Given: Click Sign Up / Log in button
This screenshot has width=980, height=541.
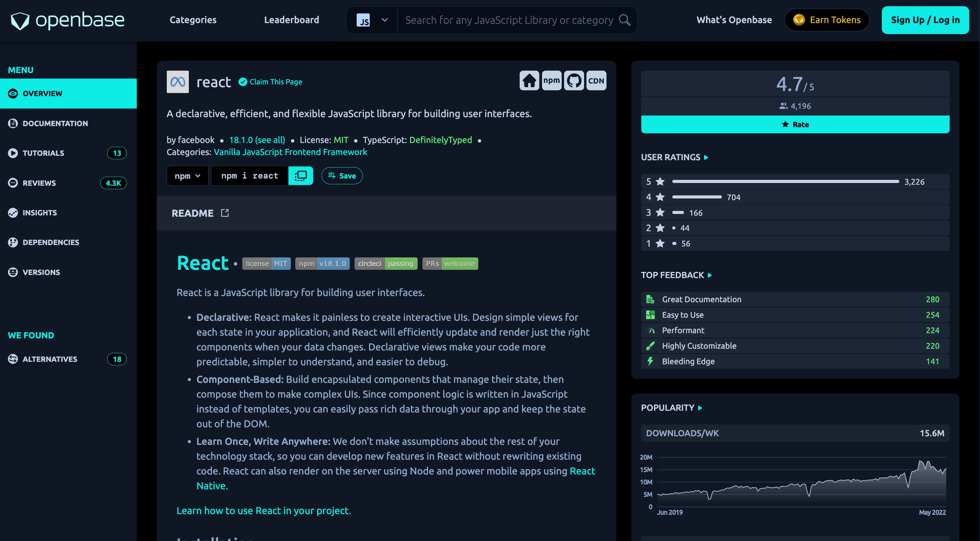Looking at the screenshot, I should 925,20.
